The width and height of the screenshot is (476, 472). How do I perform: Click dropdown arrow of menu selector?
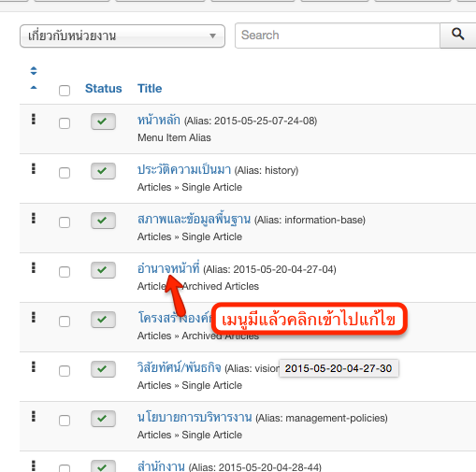pyautogui.click(x=212, y=36)
